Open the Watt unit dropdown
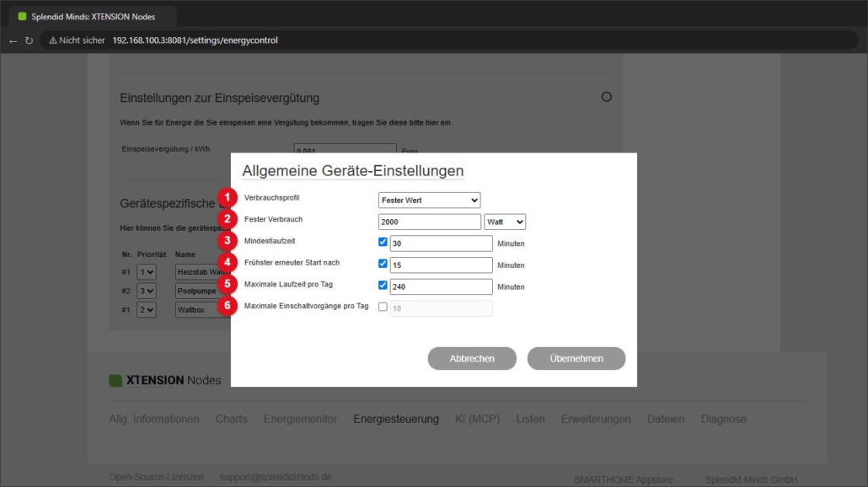868x487 pixels. 504,222
